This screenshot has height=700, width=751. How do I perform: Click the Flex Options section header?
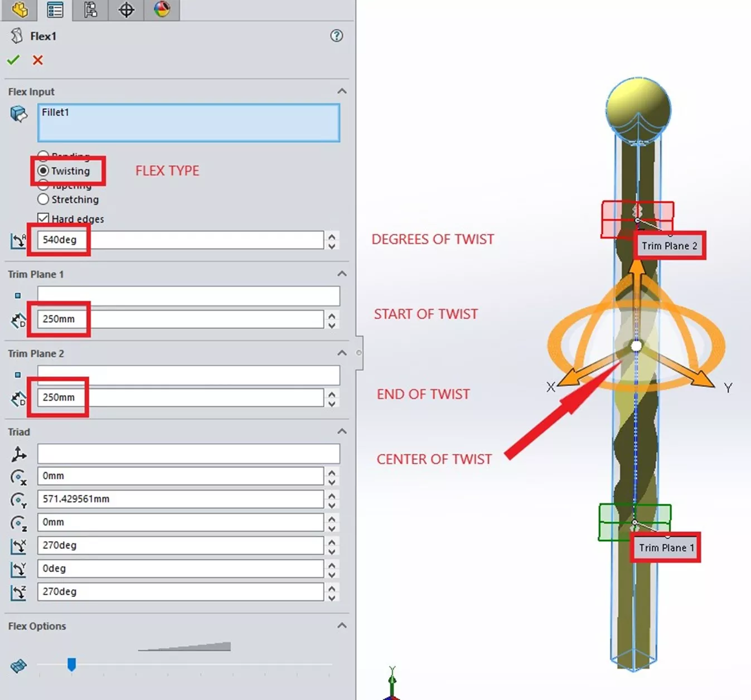[x=37, y=625]
